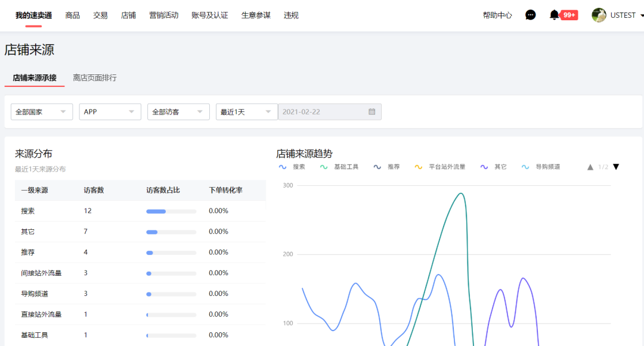Click the wavy line icon beside 搜索 legend
Viewport: 644px width, 346px height.
coord(282,167)
